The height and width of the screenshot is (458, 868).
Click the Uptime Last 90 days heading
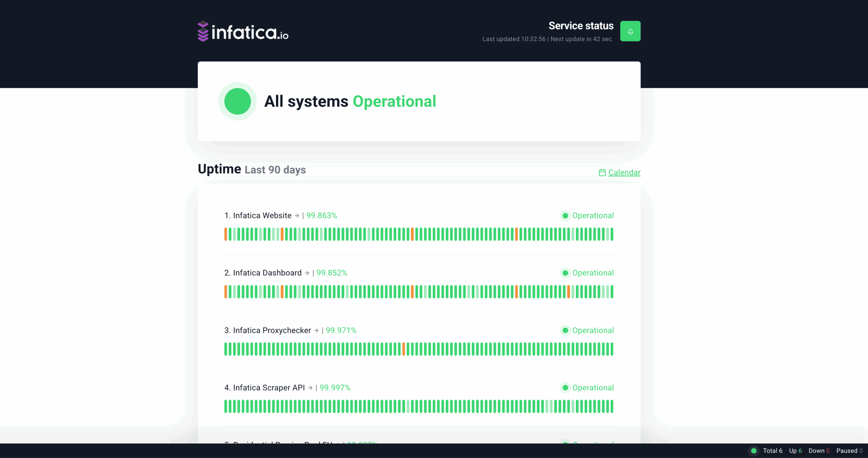pyautogui.click(x=252, y=169)
